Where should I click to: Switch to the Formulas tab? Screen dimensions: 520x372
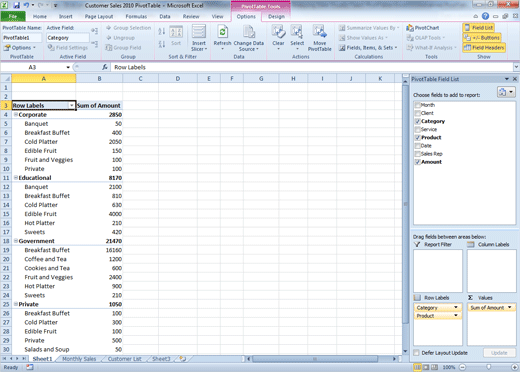pyautogui.click(x=136, y=16)
